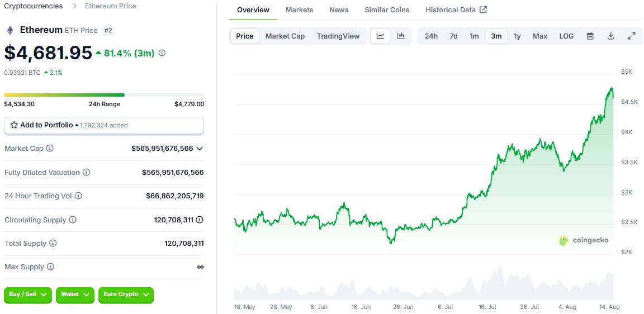
Task: Click info icon after the 120,708,311 circulating value
Action: pos(200,220)
